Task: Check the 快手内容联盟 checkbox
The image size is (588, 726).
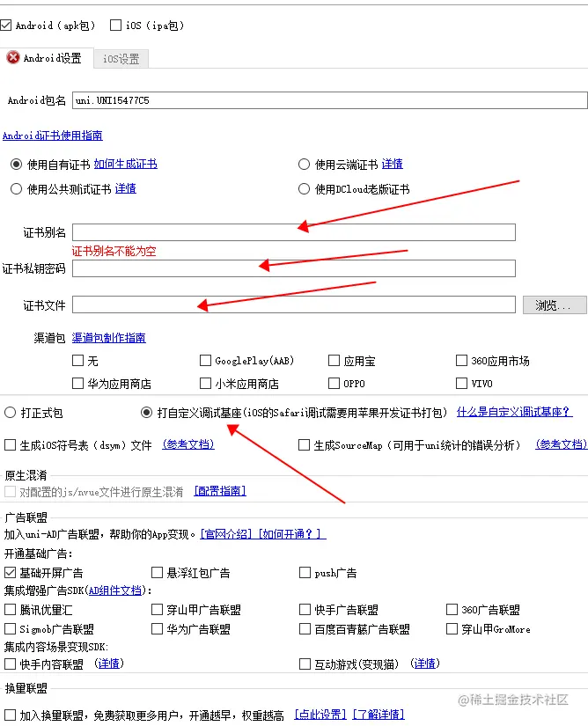Action: pyautogui.click(x=10, y=664)
